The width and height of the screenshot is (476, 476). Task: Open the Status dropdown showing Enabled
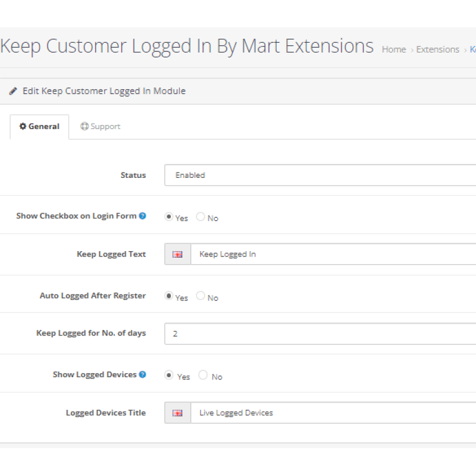[x=320, y=176]
